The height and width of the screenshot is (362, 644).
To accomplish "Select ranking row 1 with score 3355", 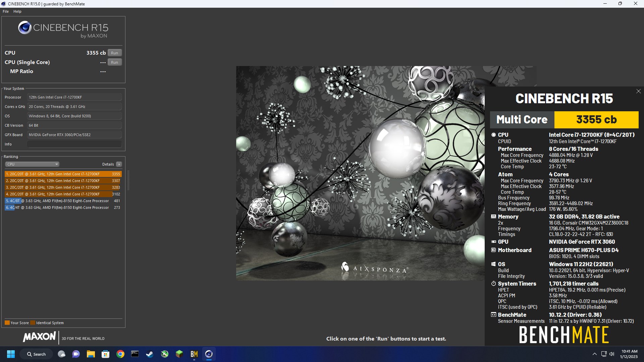I will coord(63,174).
